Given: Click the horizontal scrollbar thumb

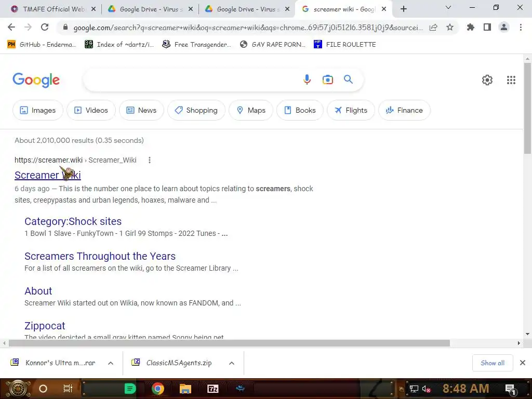Looking at the screenshot, I should pyautogui.click(x=229, y=343).
